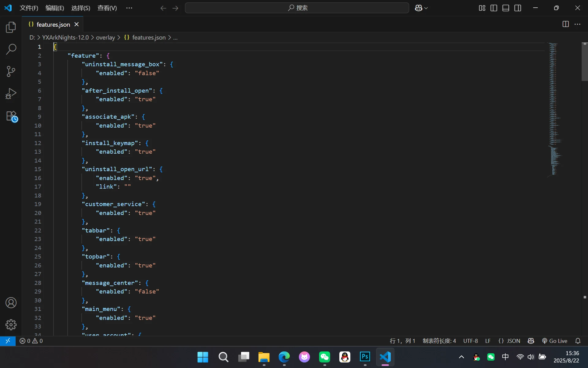Select the Search icon in activity bar
Image resolution: width=588 pixels, height=368 pixels.
[11, 49]
